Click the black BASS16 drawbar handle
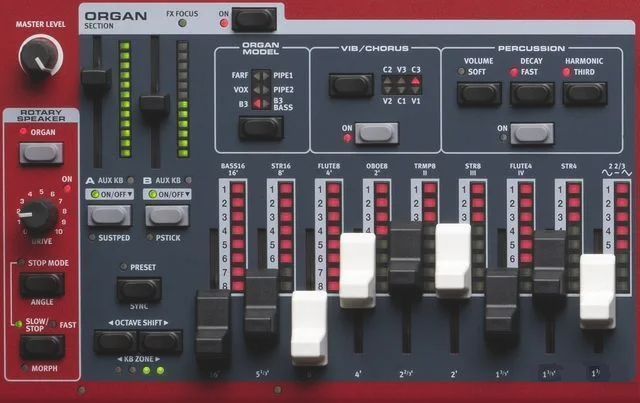This screenshot has width=640, height=403. click(214, 325)
